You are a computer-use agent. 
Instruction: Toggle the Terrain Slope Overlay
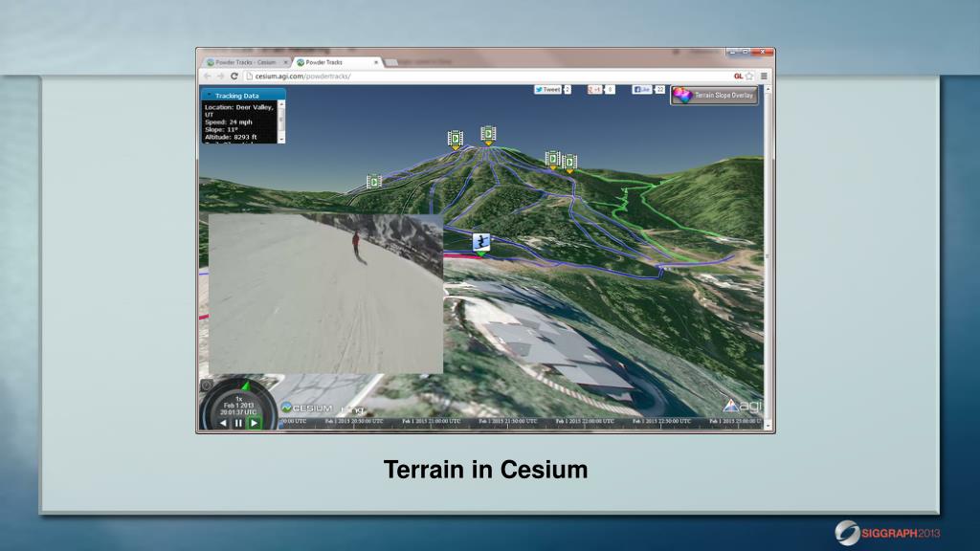coord(714,95)
